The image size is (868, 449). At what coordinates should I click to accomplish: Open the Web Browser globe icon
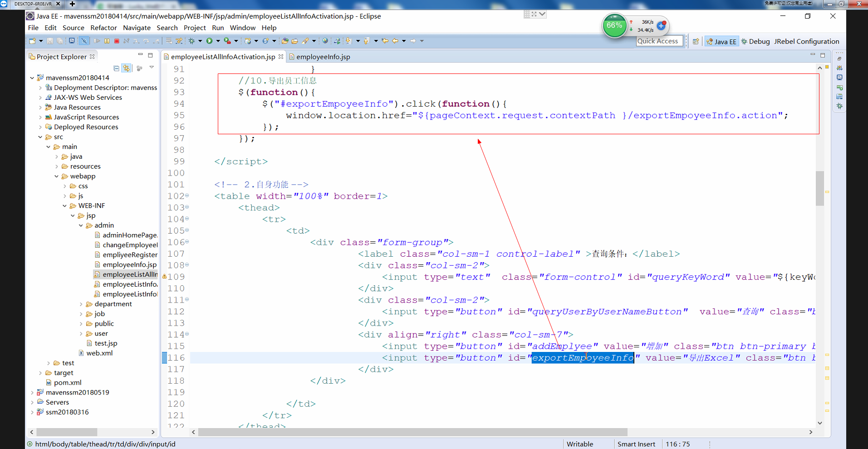coord(325,41)
